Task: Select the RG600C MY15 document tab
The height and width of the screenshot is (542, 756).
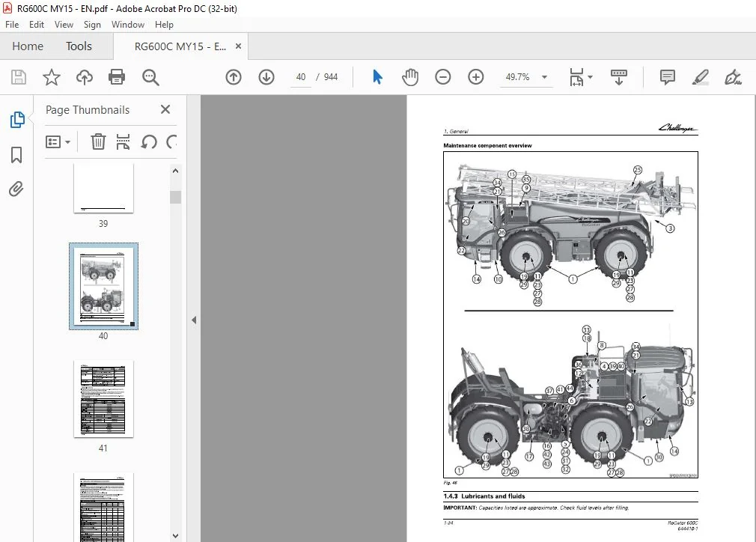Action: click(x=180, y=46)
